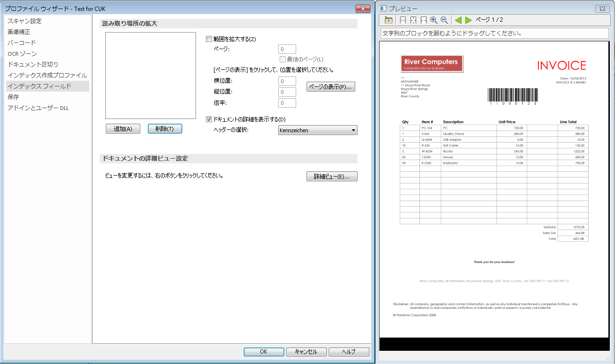Click the empty zoom locations list box

click(x=151, y=76)
